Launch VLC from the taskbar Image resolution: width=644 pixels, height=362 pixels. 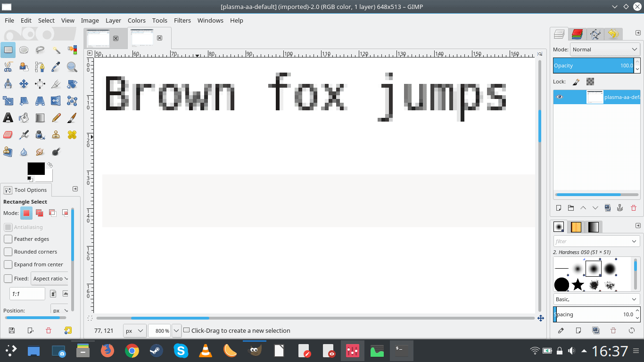tap(205, 351)
